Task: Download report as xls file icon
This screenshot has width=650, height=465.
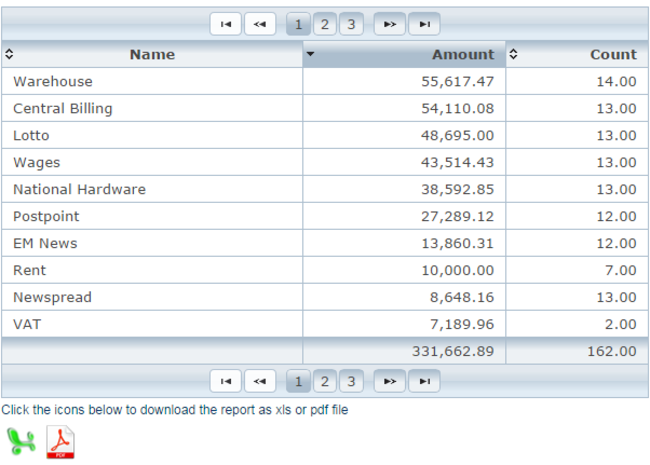Action: (21, 442)
